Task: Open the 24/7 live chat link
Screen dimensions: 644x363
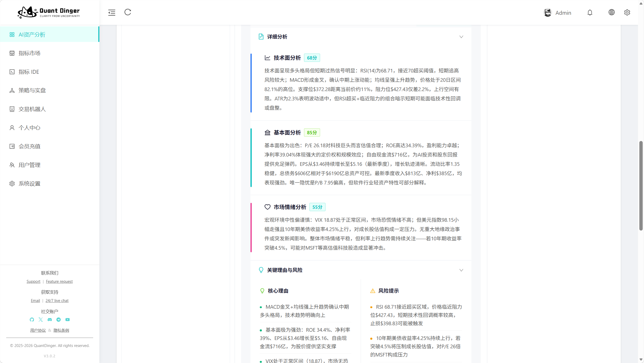Action: coord(57,301)
